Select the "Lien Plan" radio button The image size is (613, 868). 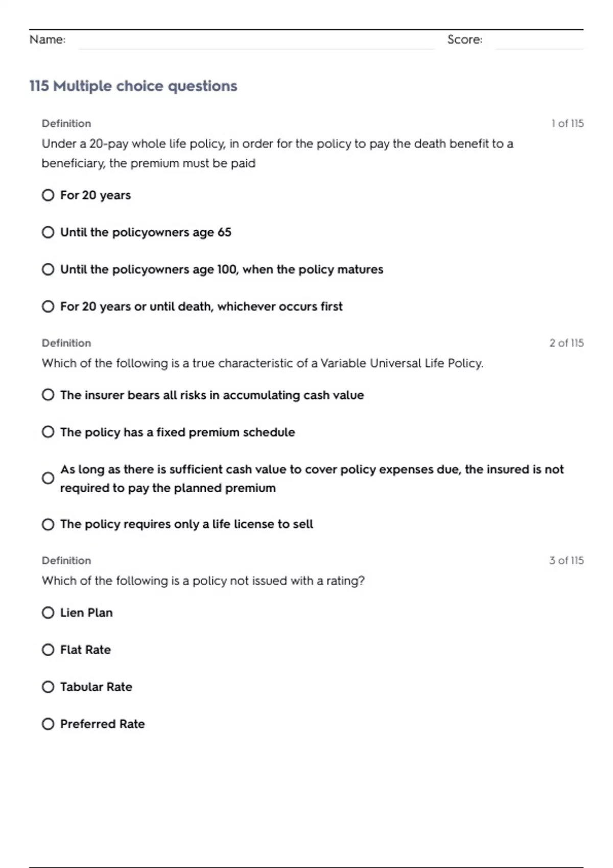[x=48, y=613]
